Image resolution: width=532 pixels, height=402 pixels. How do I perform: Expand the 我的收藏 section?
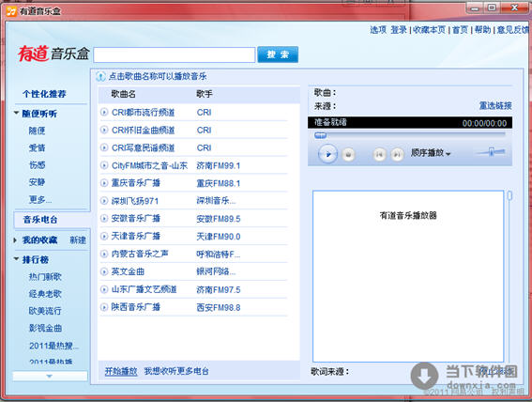point(15,240)
